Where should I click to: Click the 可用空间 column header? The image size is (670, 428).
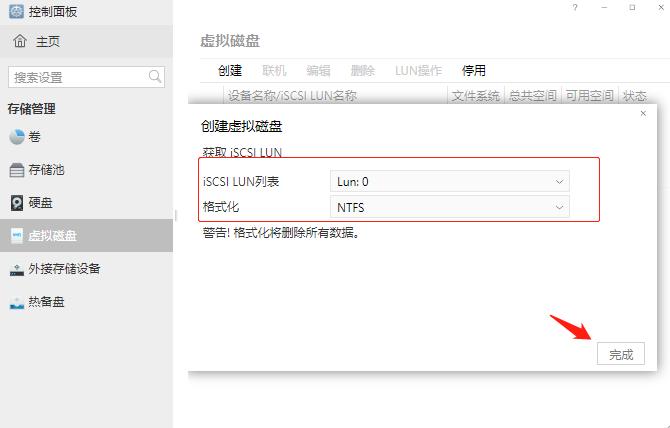pyautogui.click(x=590, y=96)
